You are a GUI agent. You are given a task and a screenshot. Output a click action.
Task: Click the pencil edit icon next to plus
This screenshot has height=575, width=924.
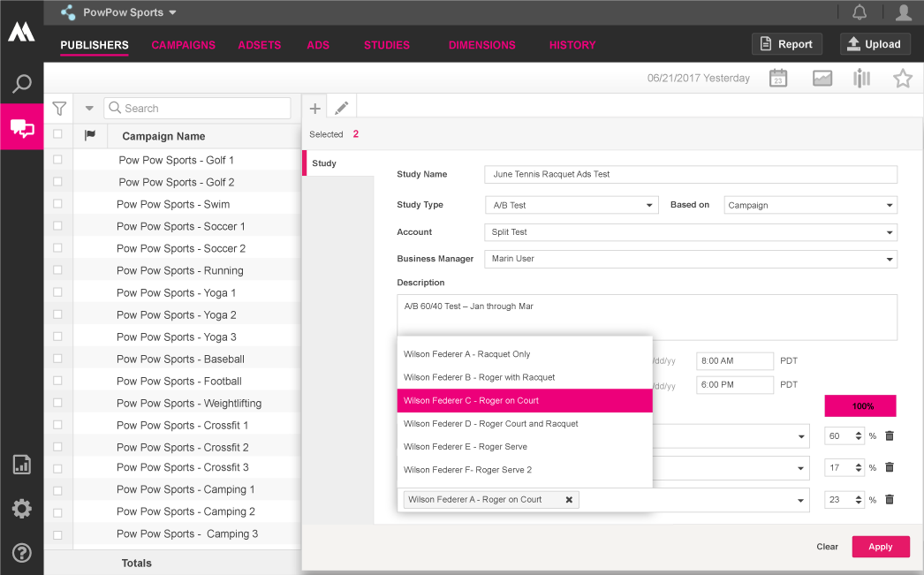coord(342,106)
